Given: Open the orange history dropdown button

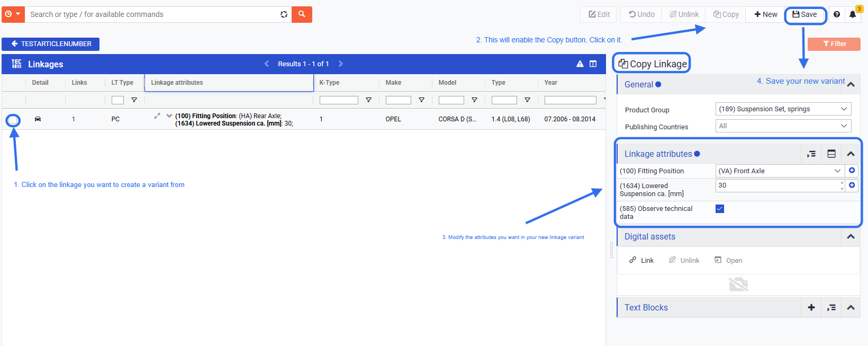Looking at the screenshot, I should tap(13, 14).
